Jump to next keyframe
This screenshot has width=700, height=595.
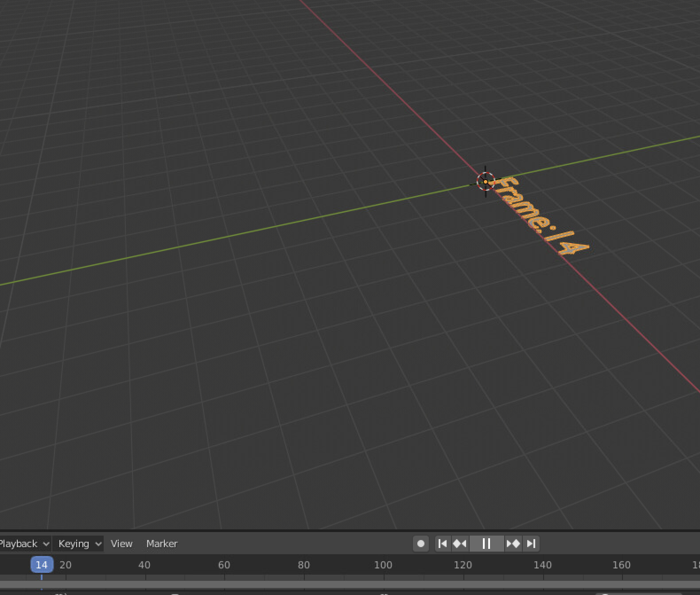tap(513, 544)
